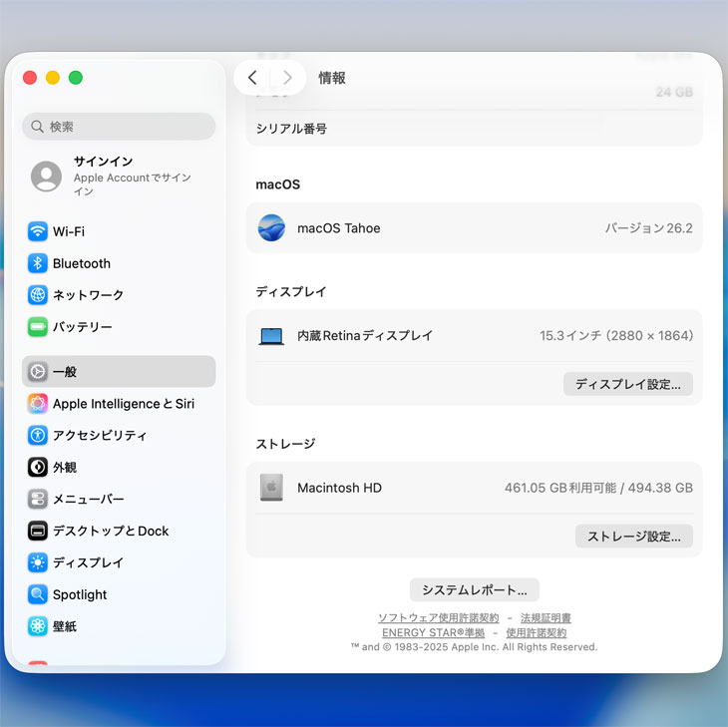Open Wi-Fi settings in sidebar
The width and height of the screenshot is (728, 727).
[x=68, y=231]
